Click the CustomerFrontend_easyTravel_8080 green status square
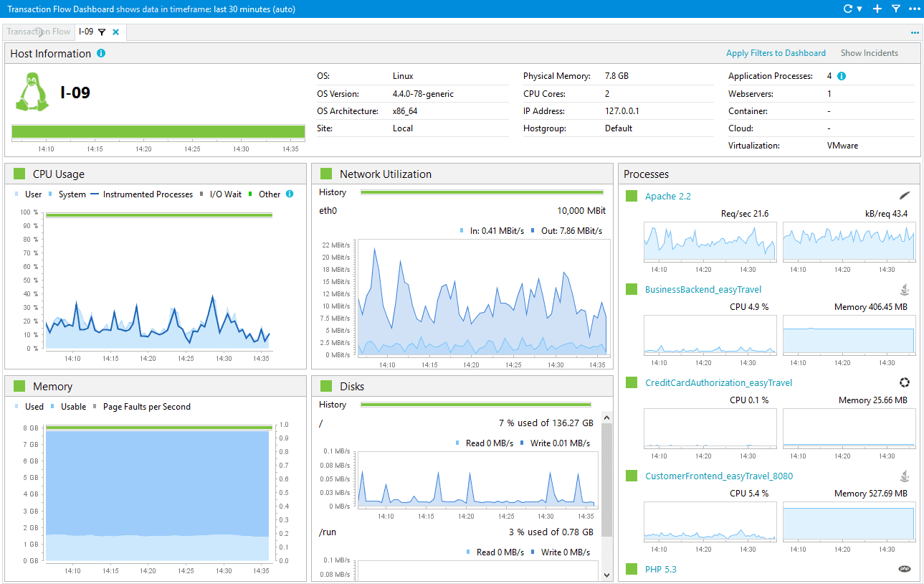 point(632,476)
